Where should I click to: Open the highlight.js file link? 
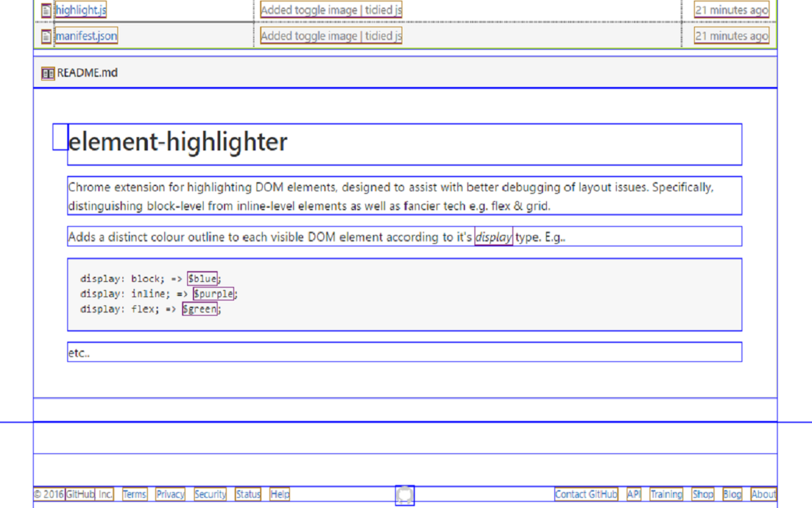point(81,10)
